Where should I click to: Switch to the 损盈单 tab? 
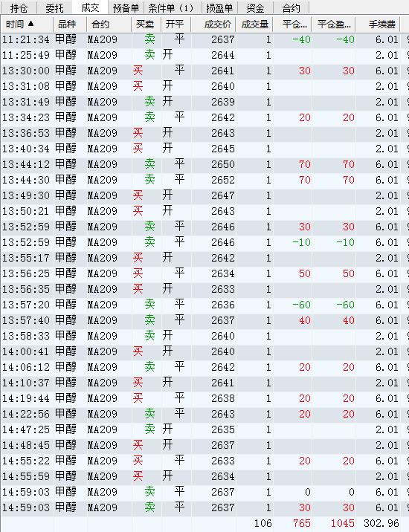(x=219, y=8)
